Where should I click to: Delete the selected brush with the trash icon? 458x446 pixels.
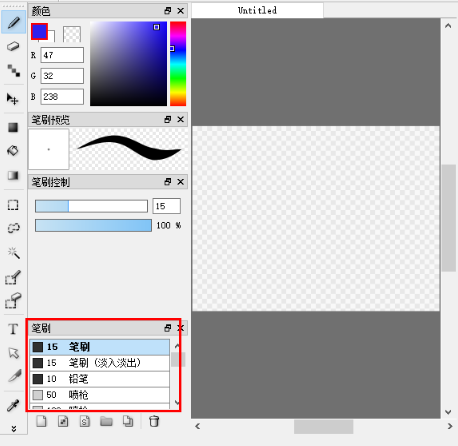(x=154, y=421)
